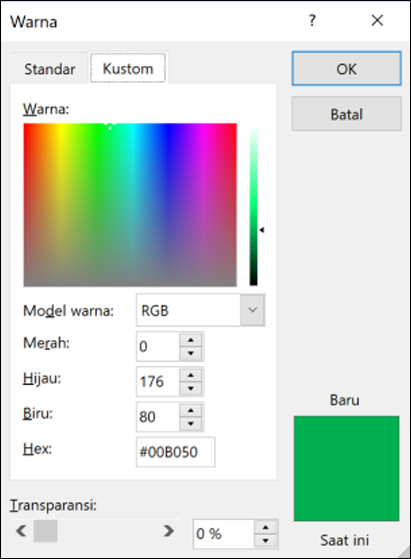Click the Hijau value field
Viewport: 411px width, 559px height.
158,381
